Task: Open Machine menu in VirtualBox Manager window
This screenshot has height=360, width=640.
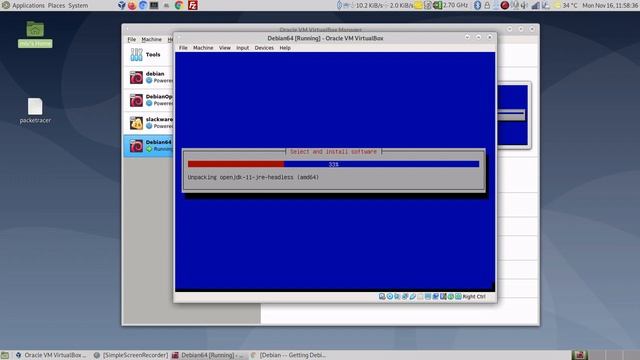Action: (x=151, y=40)
